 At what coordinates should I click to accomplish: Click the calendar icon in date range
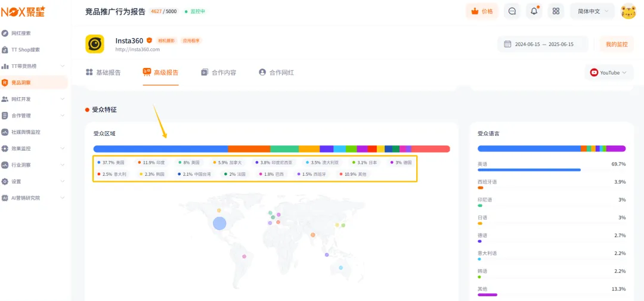[507, 44]
